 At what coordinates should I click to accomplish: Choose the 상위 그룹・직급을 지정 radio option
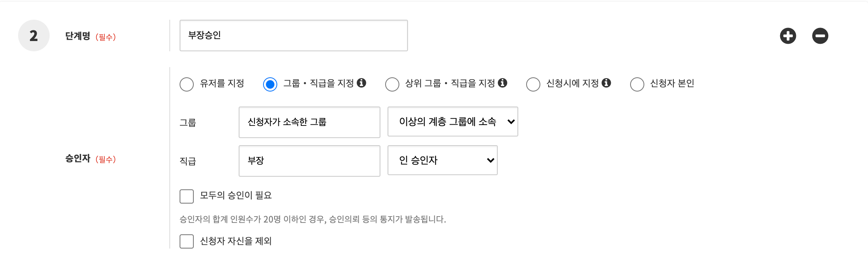point(392,84)
